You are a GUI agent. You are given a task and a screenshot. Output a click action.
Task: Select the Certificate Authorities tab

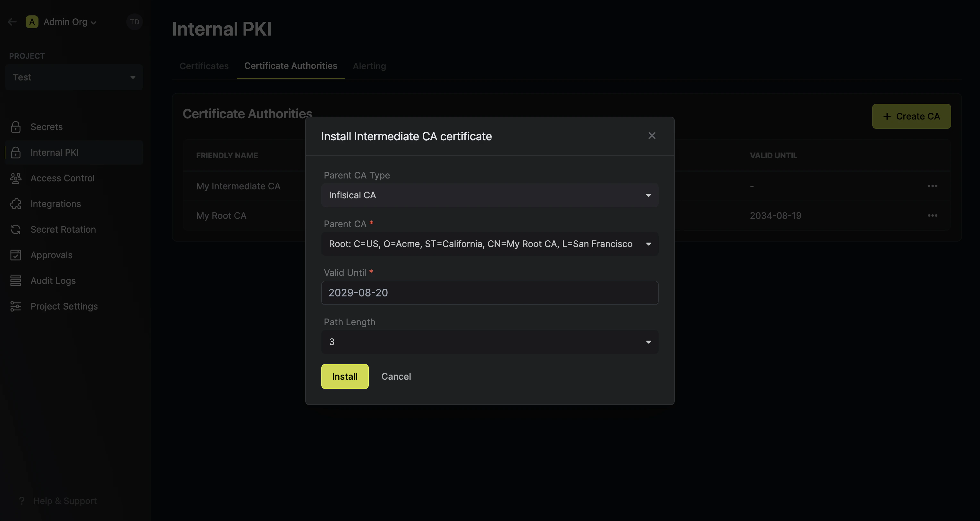click(x=291, y=66)
